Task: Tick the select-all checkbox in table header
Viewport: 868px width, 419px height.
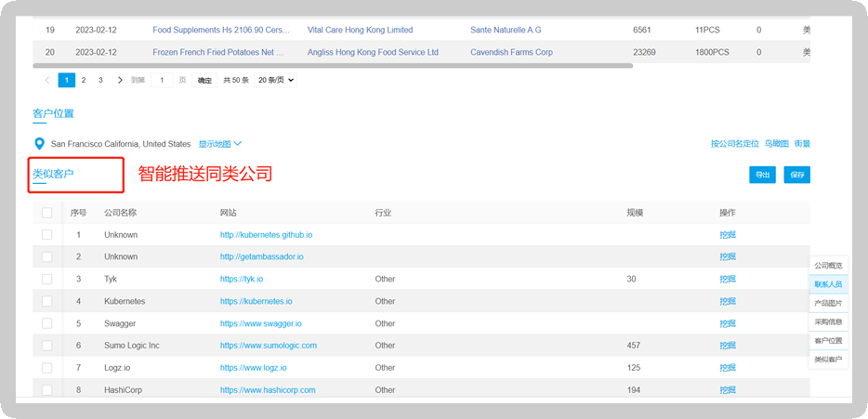Action: tap(47, 213)
